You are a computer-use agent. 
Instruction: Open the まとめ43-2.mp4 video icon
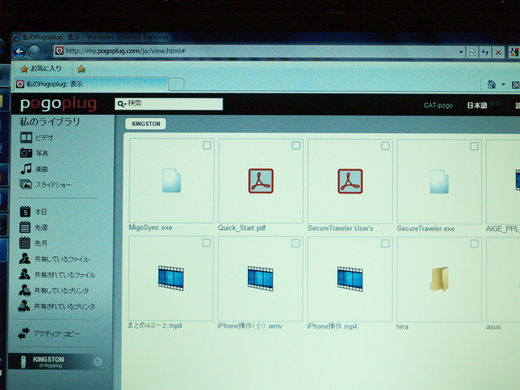click(171, 278)
